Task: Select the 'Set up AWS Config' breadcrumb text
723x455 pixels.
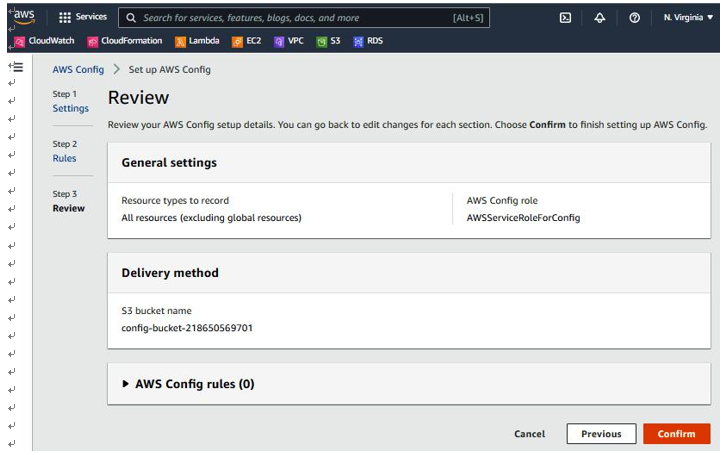Action: pos(169,70)
